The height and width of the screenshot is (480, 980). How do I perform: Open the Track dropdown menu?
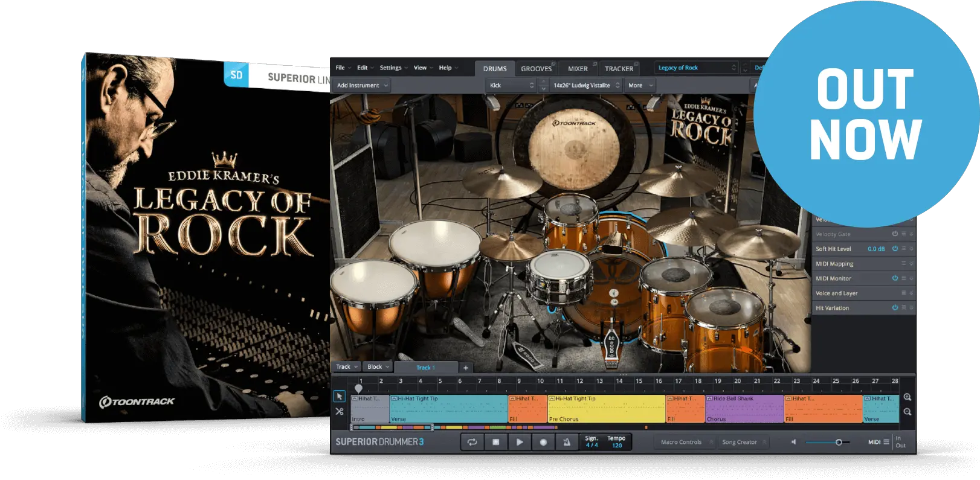pos(347,366)
